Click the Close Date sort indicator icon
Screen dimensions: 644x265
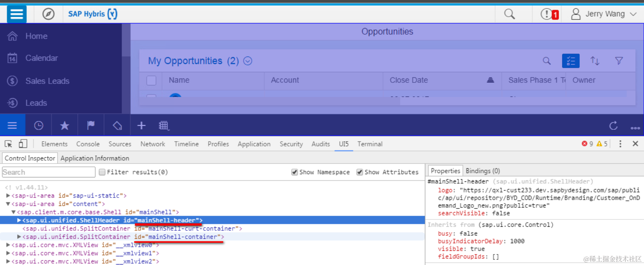point(490,80)
